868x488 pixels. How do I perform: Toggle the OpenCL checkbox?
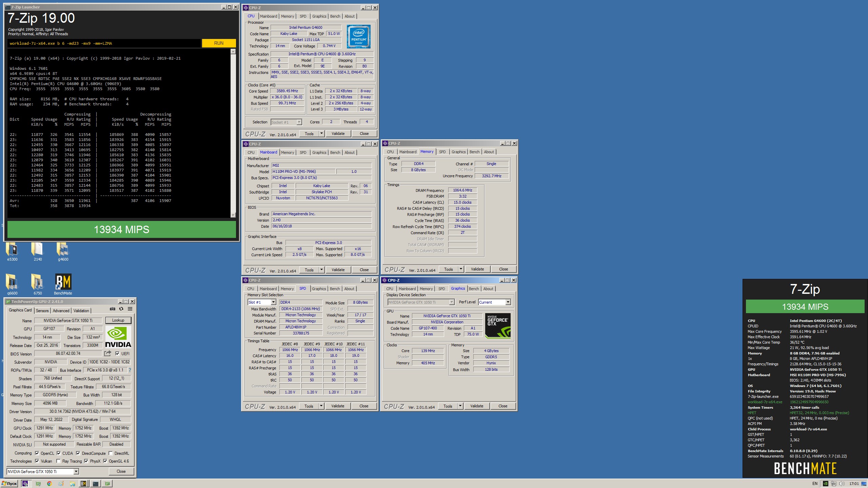pos(37,453)
